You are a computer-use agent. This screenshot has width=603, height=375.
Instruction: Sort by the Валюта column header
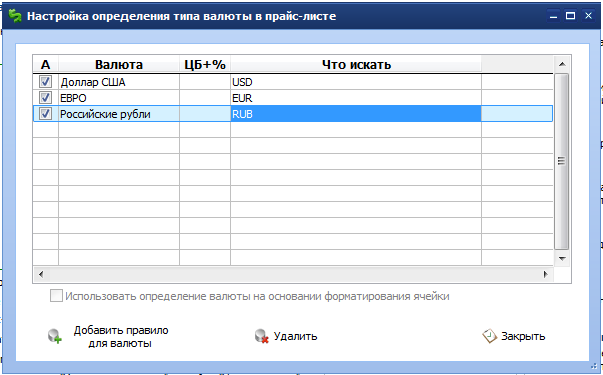pyautogui.click(x=119, y=64)
